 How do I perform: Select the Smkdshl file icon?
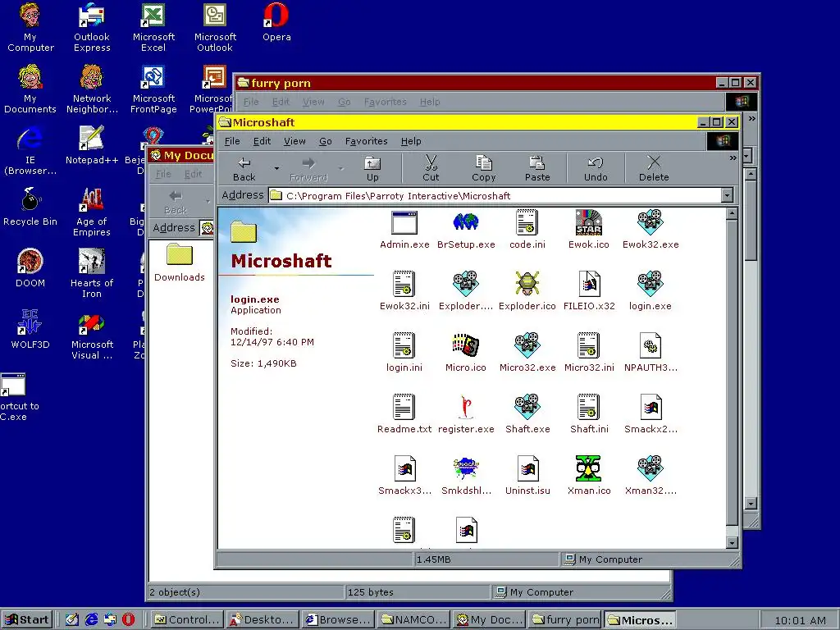(x=466, y=468)
